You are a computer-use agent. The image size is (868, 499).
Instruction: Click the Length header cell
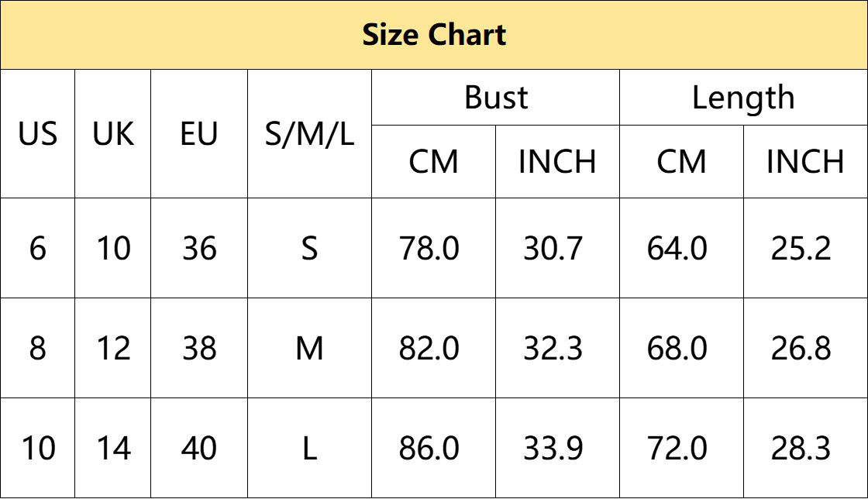743,98
